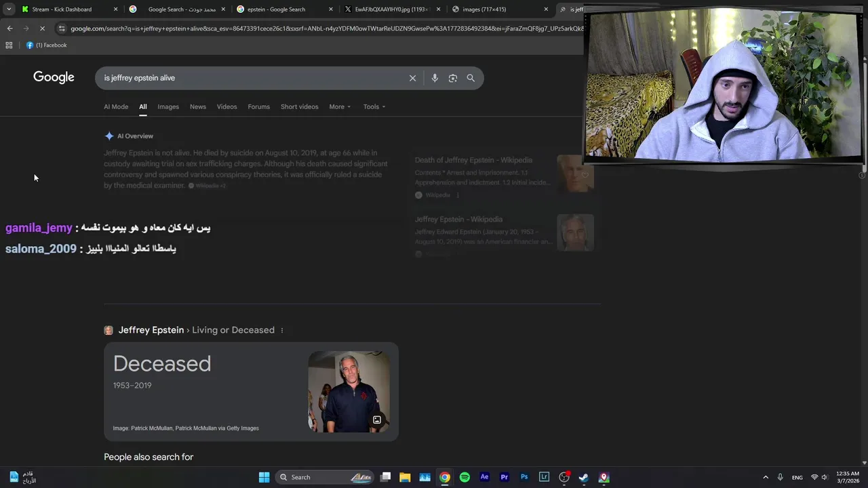Switch to AI Mode results
This screenshot has height=488, width=868.
[x=116, y=106]
